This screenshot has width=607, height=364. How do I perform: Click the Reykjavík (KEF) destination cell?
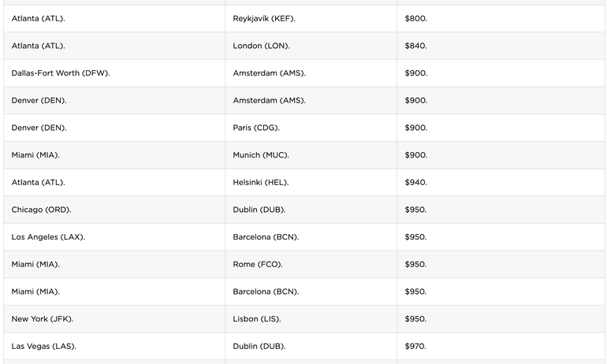264,18
